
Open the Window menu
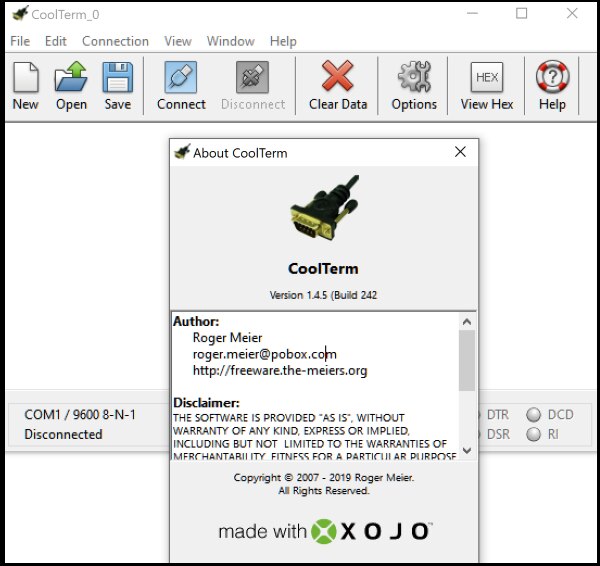pyautogui.click(x=231, y=41)
